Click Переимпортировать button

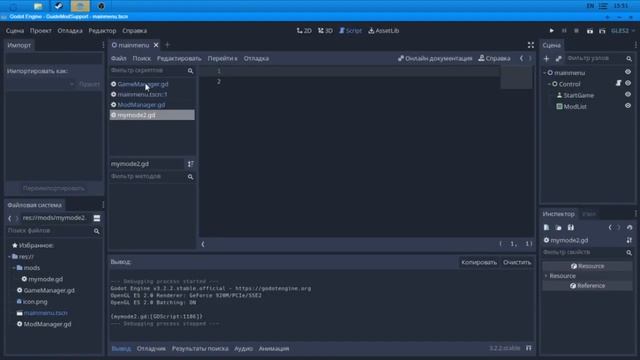(53, 188)
